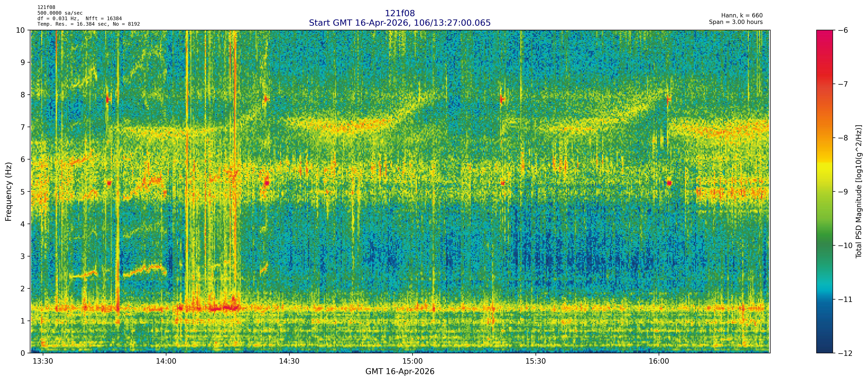Click the 10 Hz frequency tick label
This screenshot has height=381, width=868.
click(21, 30)
